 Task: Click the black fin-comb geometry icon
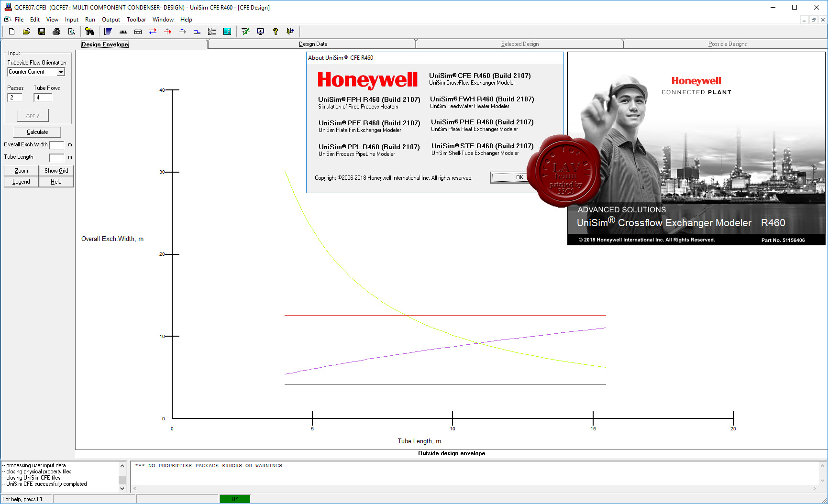pos(123,32)
